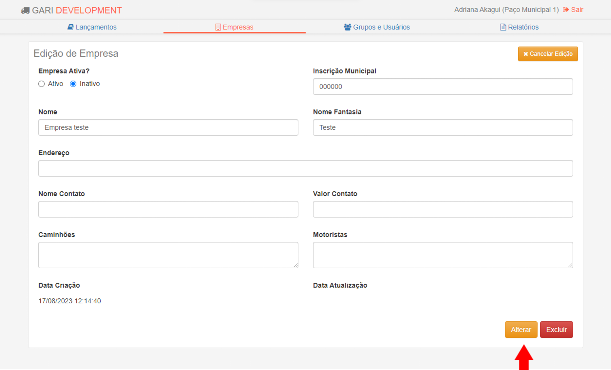
Task: Click the Alterar button
Action: [521, 329]
